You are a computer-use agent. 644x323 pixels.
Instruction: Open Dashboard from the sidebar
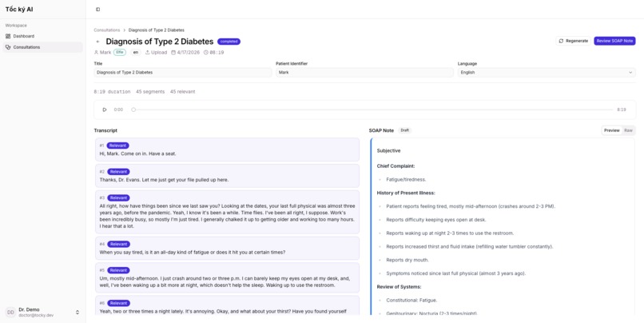point(42,36)
